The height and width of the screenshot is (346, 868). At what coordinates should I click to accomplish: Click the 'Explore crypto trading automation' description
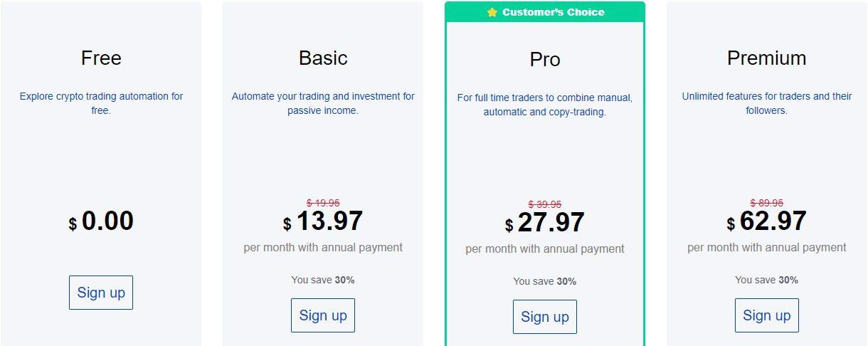point(101,103)
